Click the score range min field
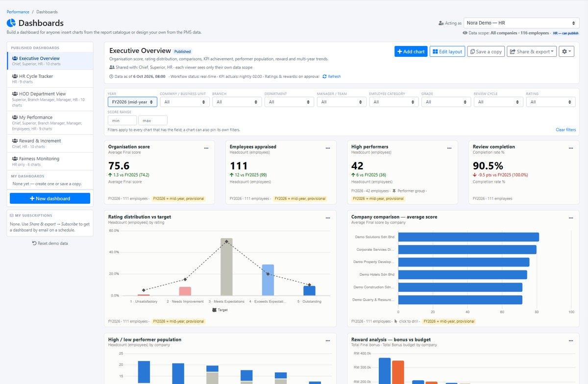This screenshot has width=588, height=384. pyautogui.click(x=122, y=120)
